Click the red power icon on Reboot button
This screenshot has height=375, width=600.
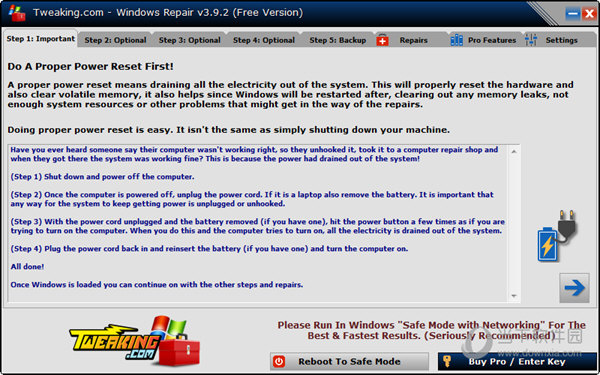279,361
